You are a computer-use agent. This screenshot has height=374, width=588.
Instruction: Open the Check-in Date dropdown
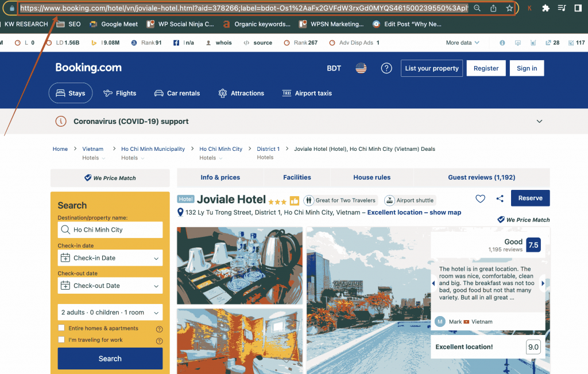pos(110,258)
